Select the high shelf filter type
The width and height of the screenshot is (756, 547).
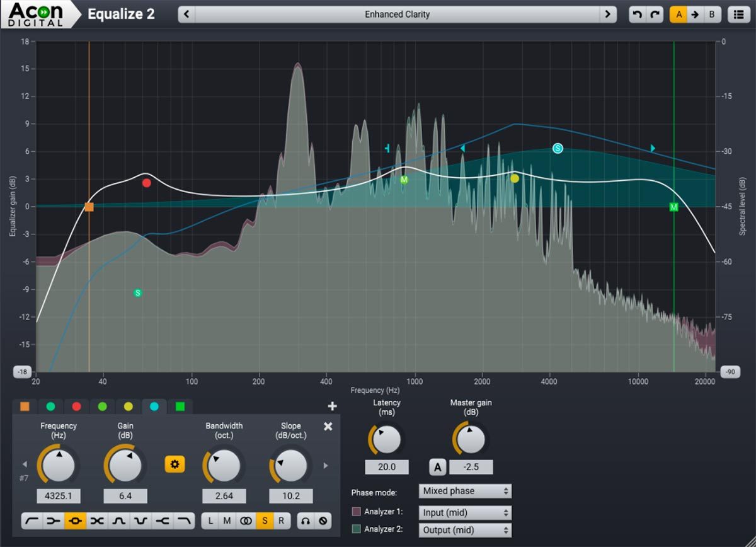click(x=163, y=521)
